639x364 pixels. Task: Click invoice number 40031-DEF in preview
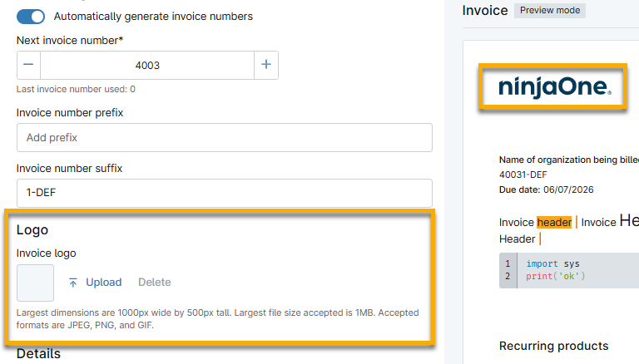point(523,175)
